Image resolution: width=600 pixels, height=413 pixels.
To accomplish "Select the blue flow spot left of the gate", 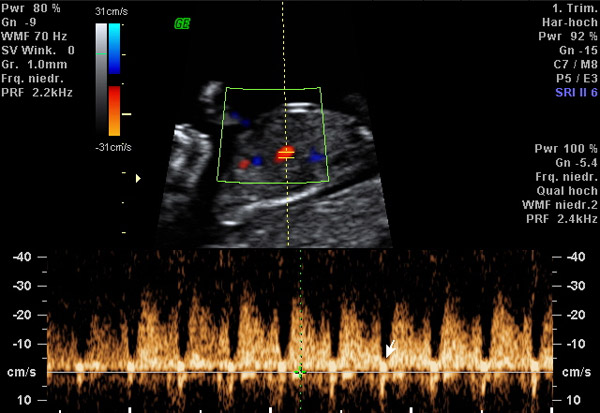I will 258,160.
